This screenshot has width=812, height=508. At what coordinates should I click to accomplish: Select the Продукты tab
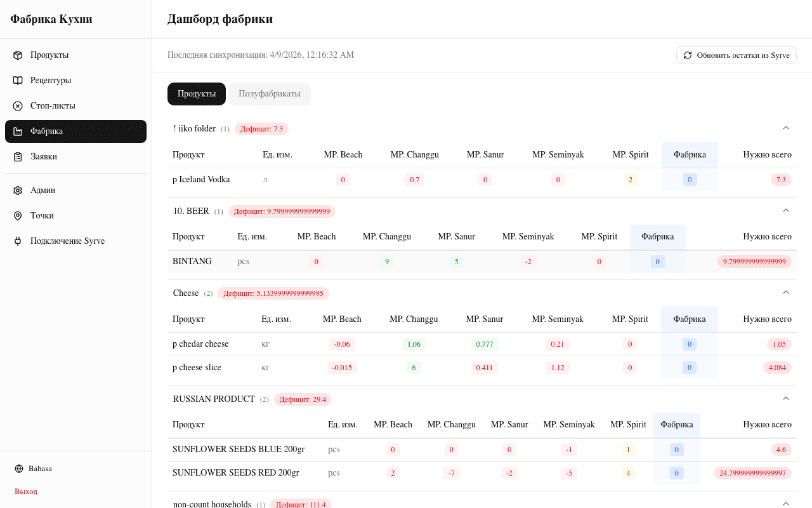(x=197, y=94)
